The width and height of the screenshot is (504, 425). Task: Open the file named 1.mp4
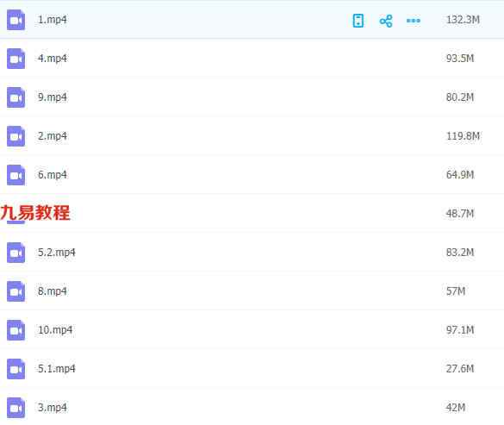(x=53, y=20)
